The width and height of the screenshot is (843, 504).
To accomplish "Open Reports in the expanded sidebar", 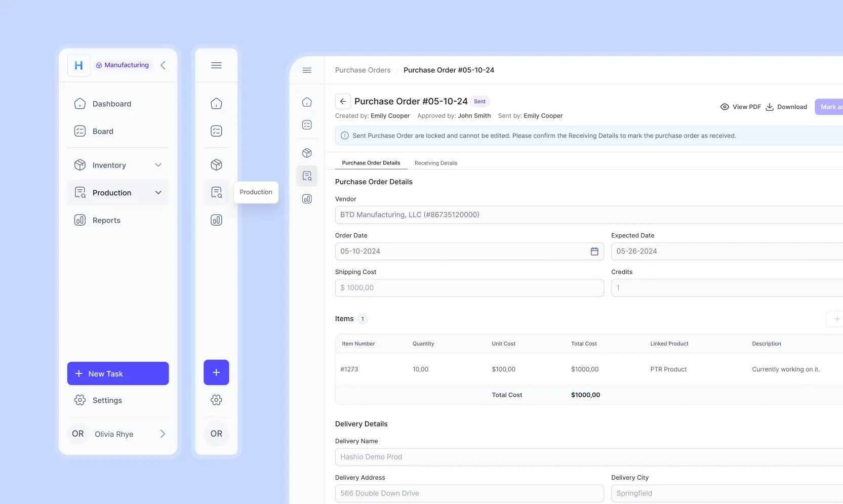I will [x=118, y=220].
